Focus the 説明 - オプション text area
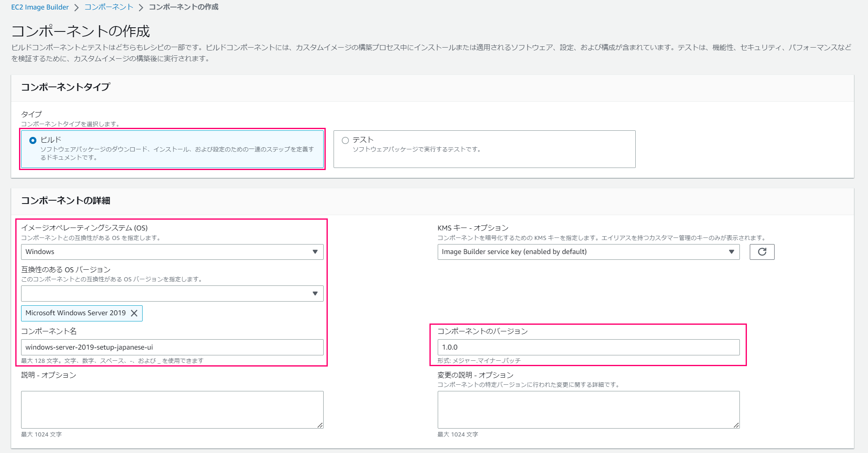The height and width of the screenshot is (453, 868). click(x=172, y=409)
